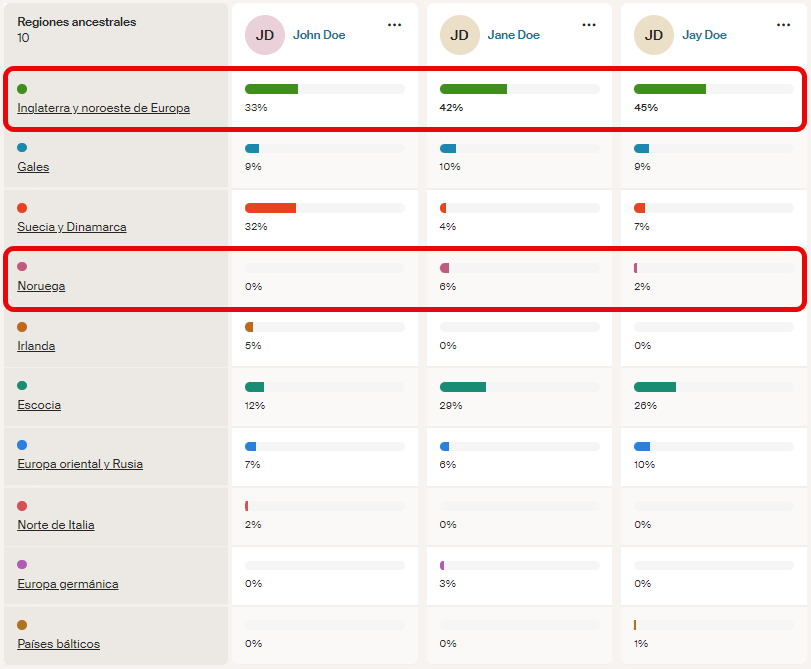Click Jay Doe's JD avatar circle
811x669 pixels.
click(x=654, y=35)
